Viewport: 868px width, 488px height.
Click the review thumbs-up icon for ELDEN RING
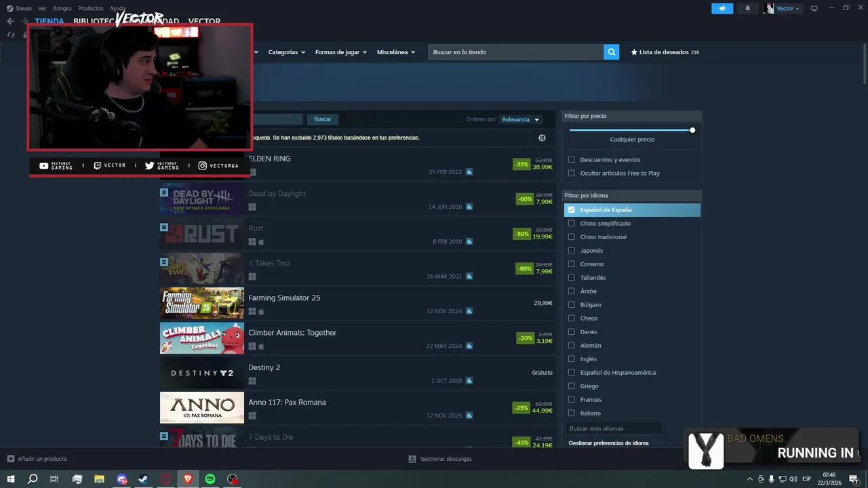click(x=469, y=172)
